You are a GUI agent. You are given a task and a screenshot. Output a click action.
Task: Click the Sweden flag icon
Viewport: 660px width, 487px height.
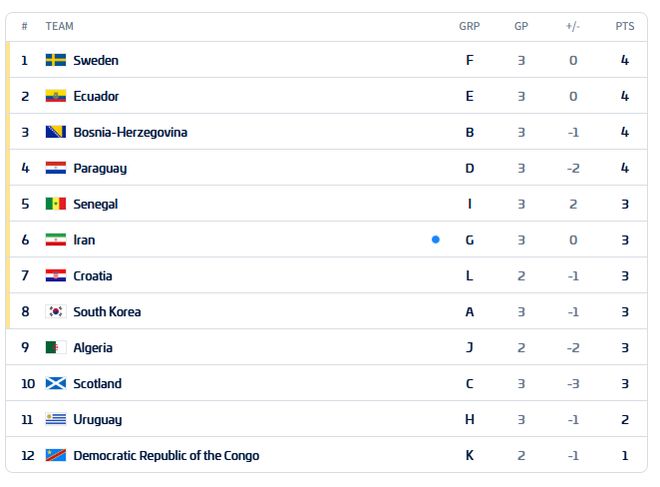pyautogui.click(x=56, y=60)
